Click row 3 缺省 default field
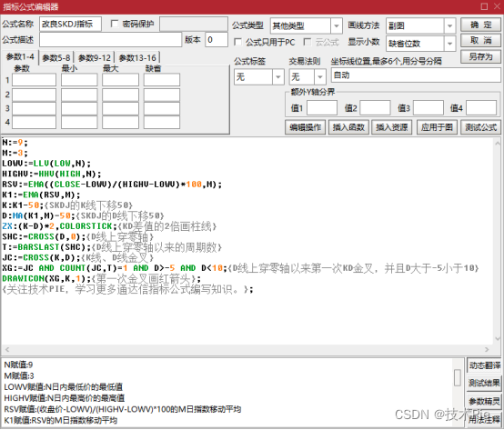This screenshot has width=504, height=430. coord(162,108)
